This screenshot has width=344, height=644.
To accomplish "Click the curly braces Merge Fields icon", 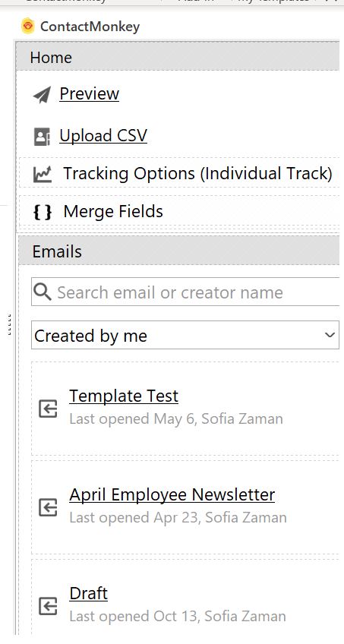I will (x=43, y=212).
